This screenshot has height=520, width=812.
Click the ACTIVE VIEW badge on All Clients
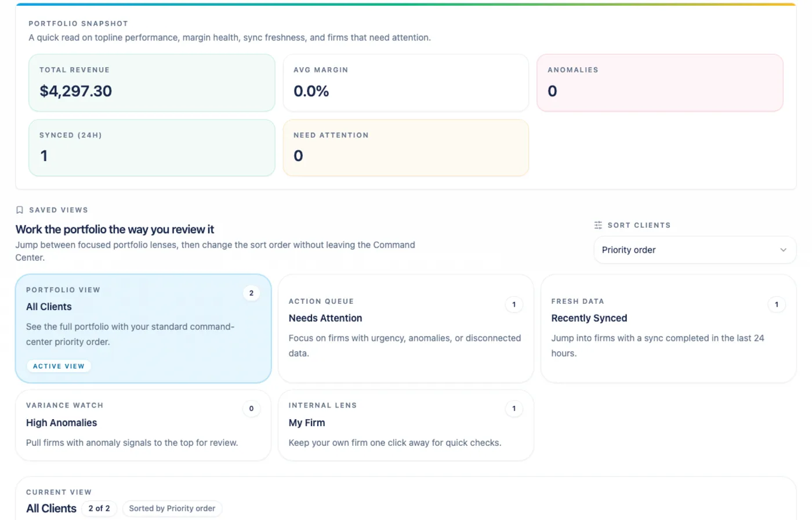[x=59, y=366]
